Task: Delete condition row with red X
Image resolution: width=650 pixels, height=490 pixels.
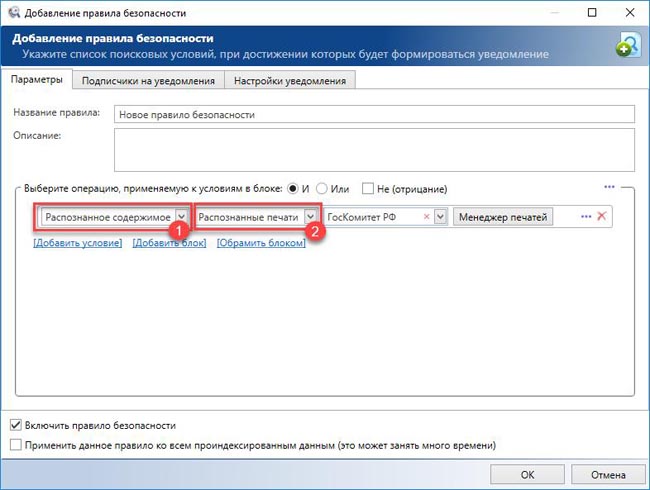Action: (601, 216)
